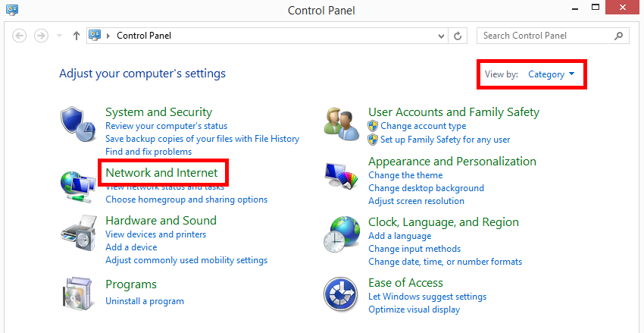Open the Programs category
The width and height of the screenshot is (644, 333).
(131, 284)
